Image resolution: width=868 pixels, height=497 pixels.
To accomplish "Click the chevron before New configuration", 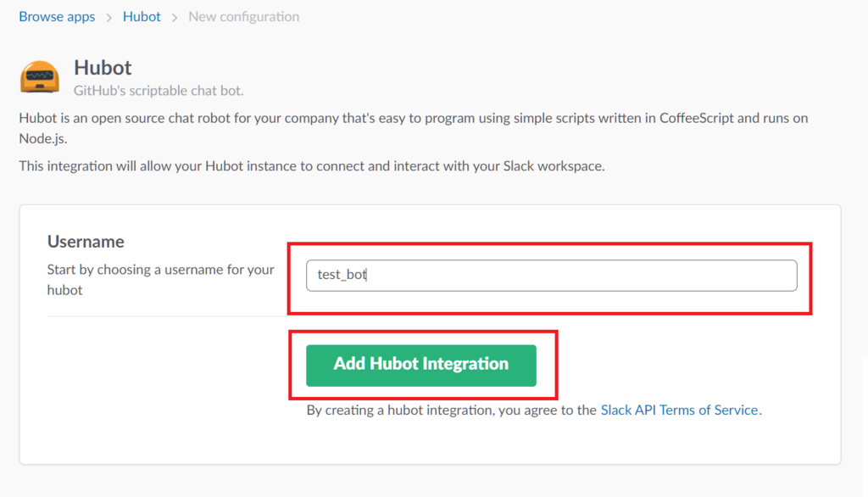I will (x=175, y=18).
